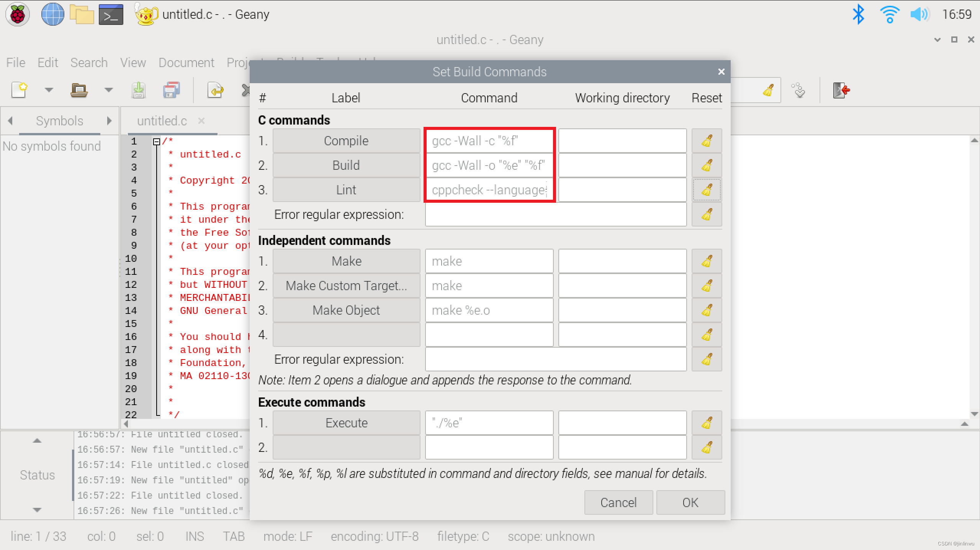This screenshot has width=980, height=550.
Task: Click the Revert file toolbar icon
Action: pos(216,90)
